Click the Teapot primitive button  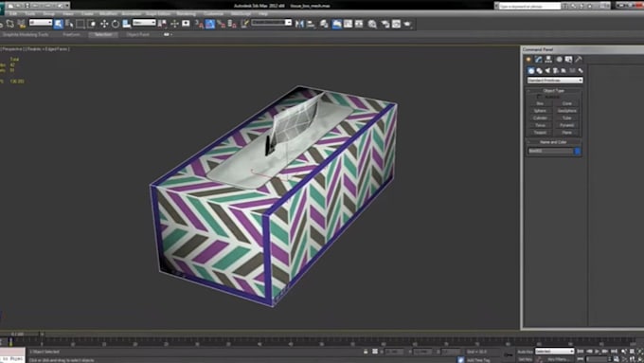[540, 133]
